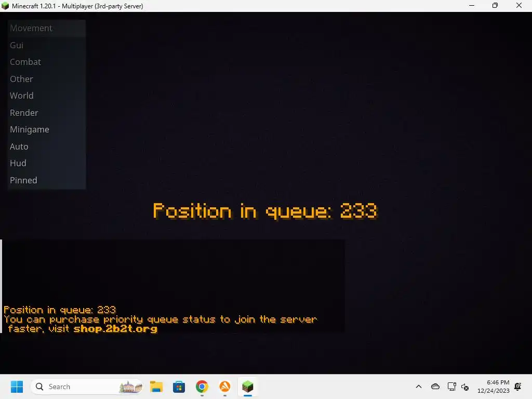Minimize the Minecraft 1.20.1 window
Viewport: 532px width, 399px height.
pyautogui.click(x=472, y=6)
